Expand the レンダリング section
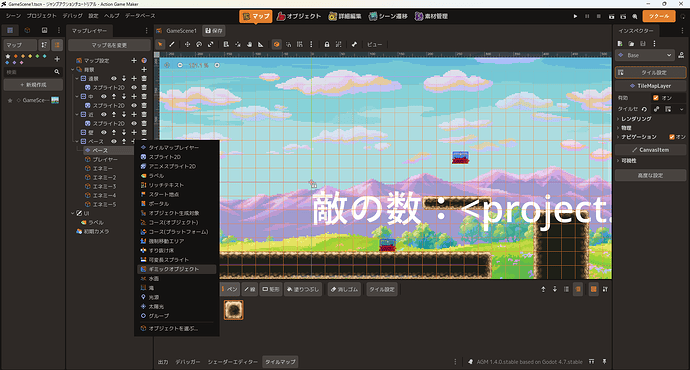Viewport: 690px width, 370px height. (x=636, y=119)
